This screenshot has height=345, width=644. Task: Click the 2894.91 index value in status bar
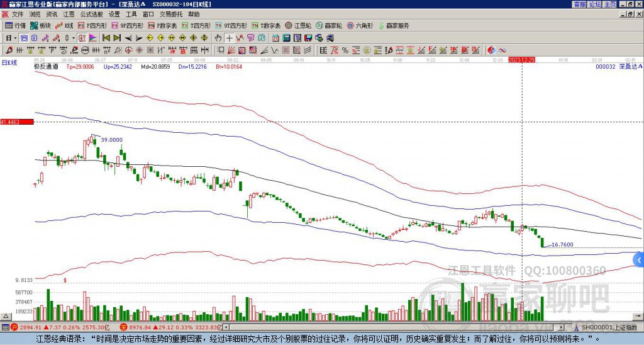pyautogui.click(x=30, y=327)
